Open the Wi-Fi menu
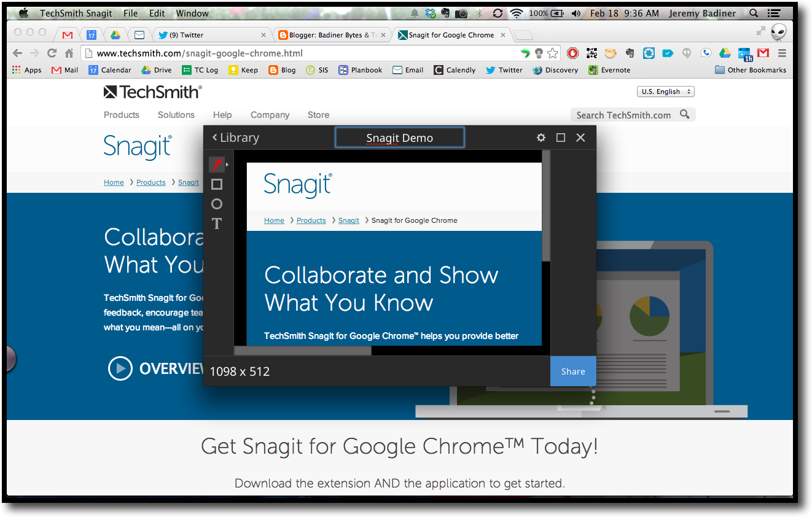The image size is (812, 517). click(x=517, y=14)
